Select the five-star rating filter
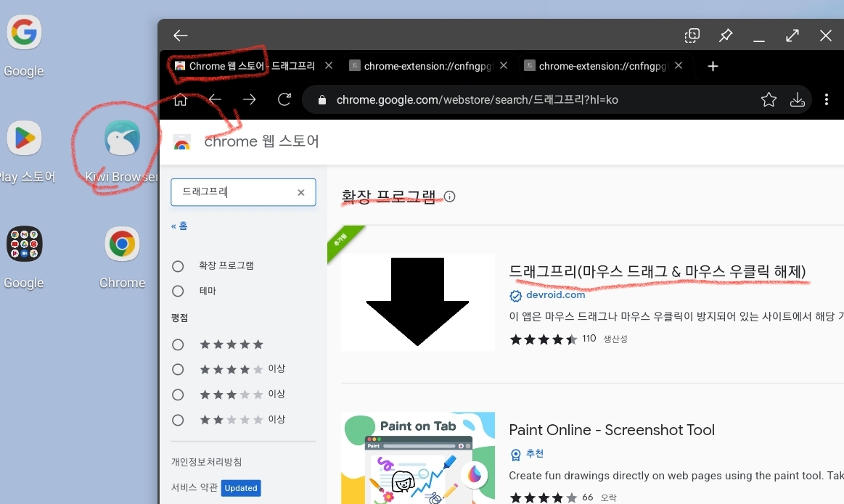844x504 pixels. coord(178,344)
